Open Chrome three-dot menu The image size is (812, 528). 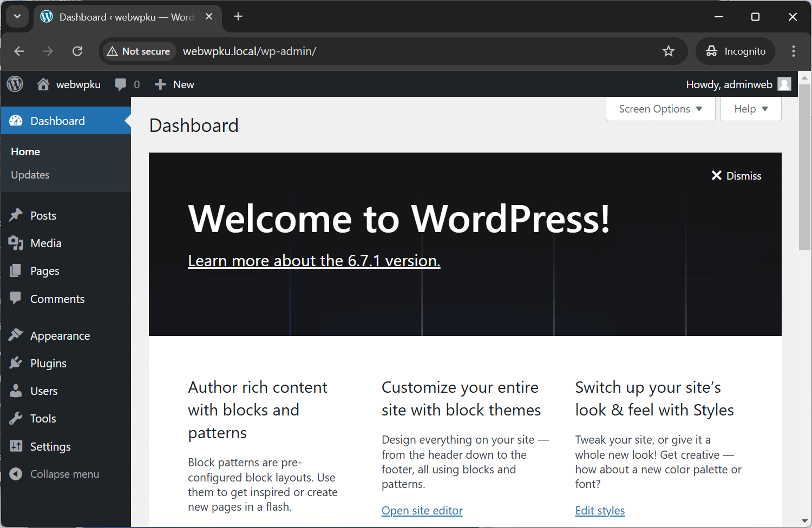(x=794, y=51)
